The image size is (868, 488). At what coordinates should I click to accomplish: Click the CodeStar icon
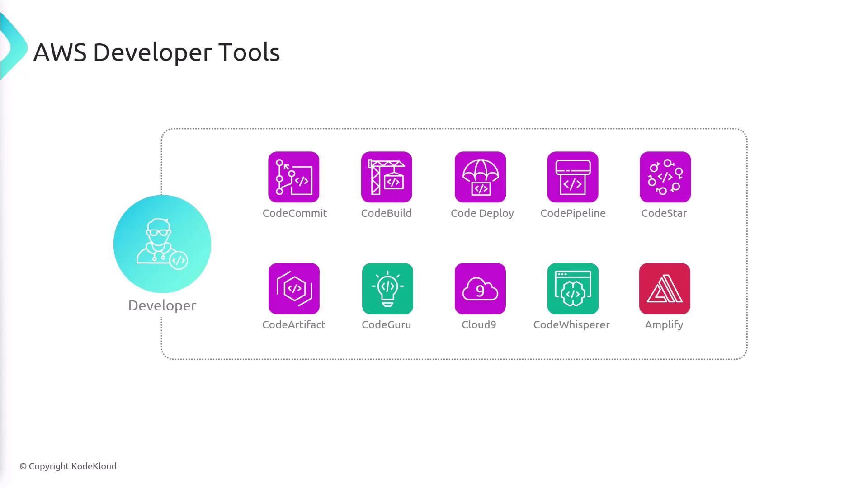(x=665, y=177)
